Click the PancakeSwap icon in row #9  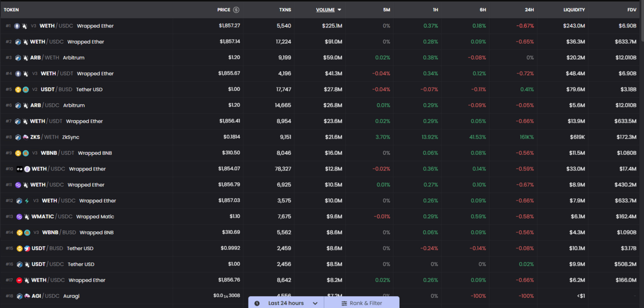point(25,153)
